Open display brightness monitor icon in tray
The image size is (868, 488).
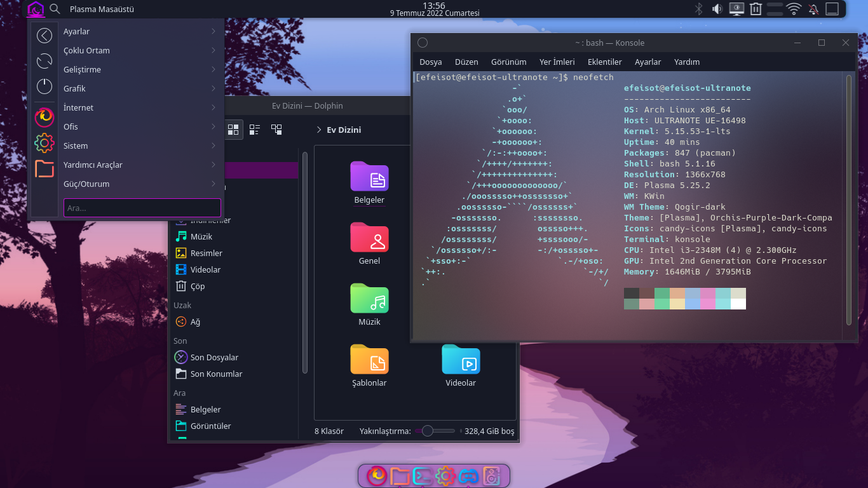click(736, 9)
